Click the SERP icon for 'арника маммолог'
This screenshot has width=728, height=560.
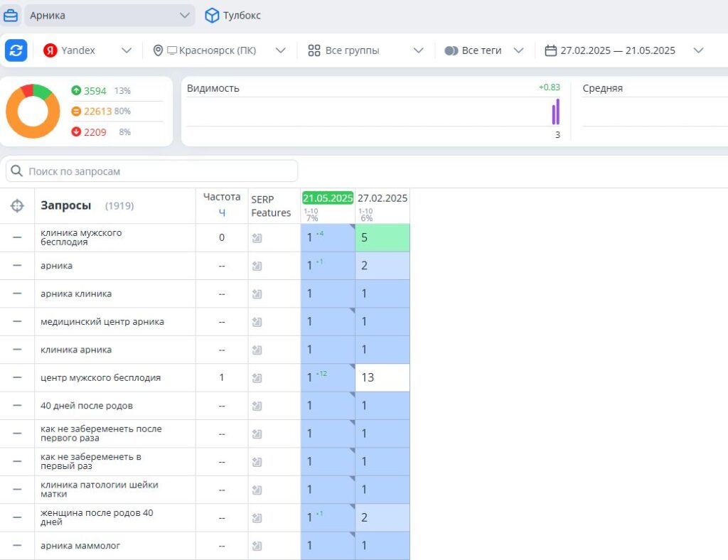[257, 546]
